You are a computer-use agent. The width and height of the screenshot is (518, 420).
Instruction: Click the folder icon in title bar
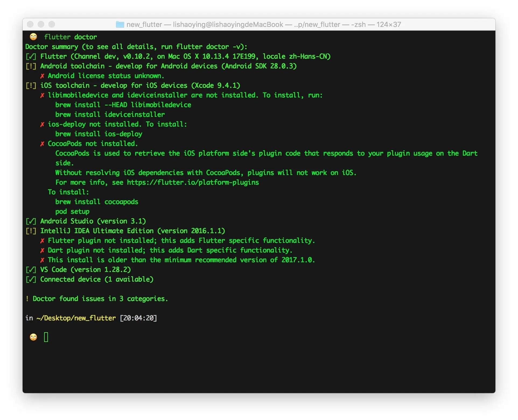(120, 24)
